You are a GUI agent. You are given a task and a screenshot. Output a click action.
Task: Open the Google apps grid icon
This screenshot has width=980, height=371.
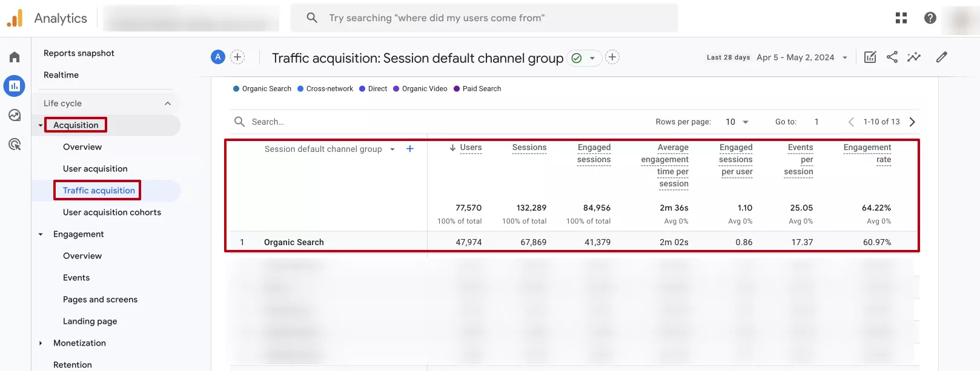click(901, 18)
